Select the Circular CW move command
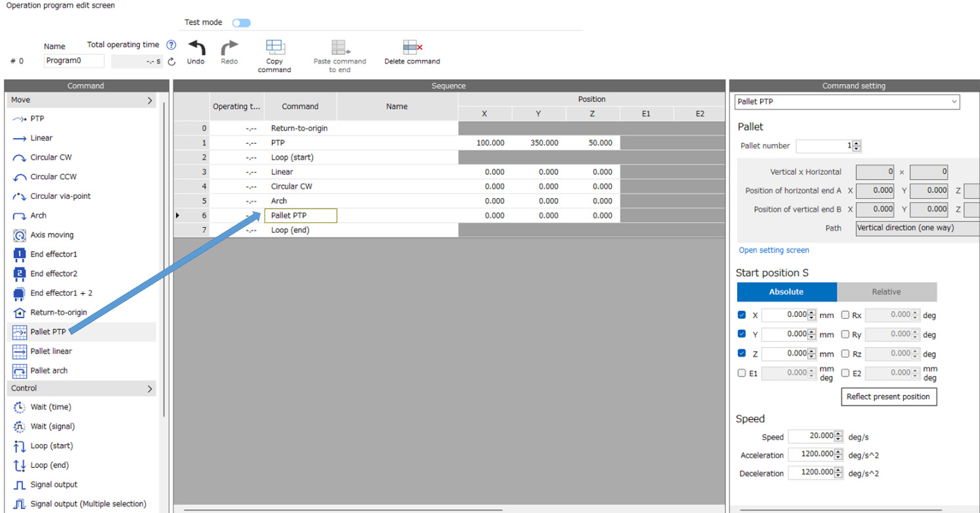The width and height of the screenshot is (980, 513). pos(20,157)
